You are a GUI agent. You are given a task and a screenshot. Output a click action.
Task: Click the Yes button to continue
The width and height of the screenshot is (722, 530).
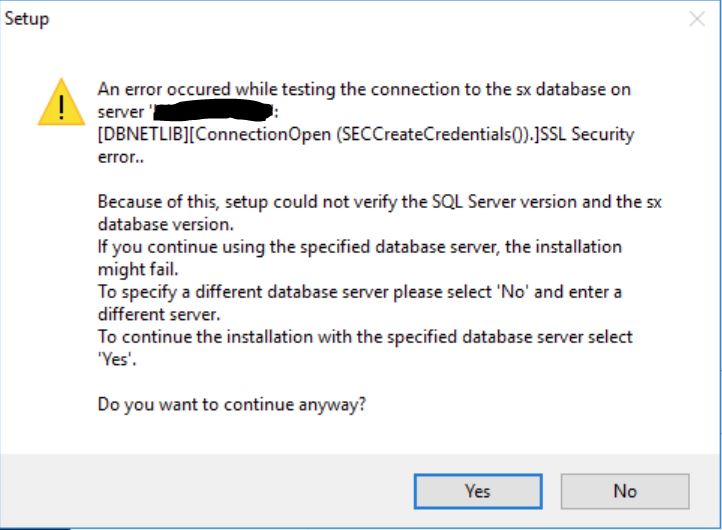(x=477, y=491)
